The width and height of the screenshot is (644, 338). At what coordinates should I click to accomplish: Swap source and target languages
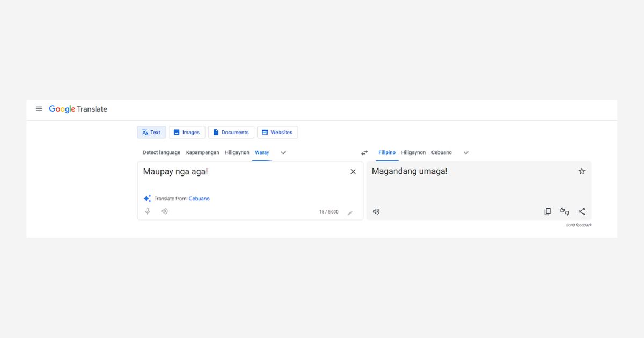coord(364,153)
